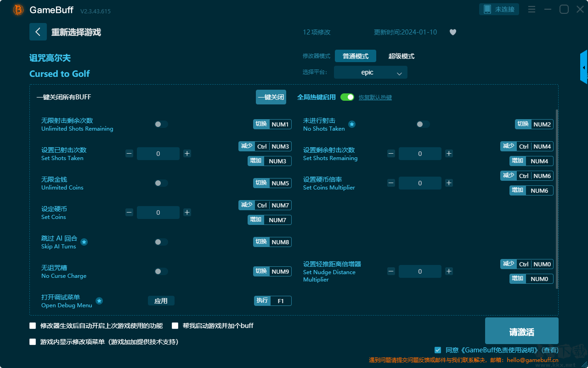588x368 pixels.
Task: Click F1 execute hotkey for Debug Menu
Action: [x=273, y=301]
